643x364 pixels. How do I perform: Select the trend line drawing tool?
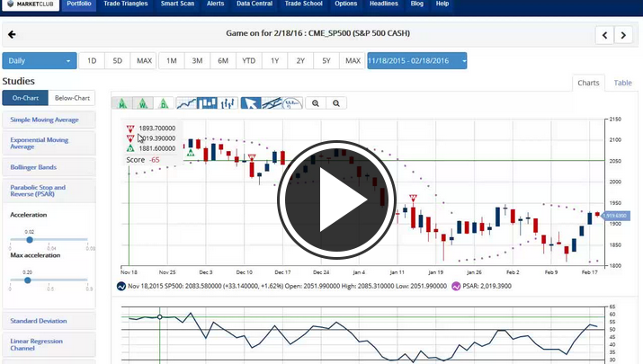point(272,103)
